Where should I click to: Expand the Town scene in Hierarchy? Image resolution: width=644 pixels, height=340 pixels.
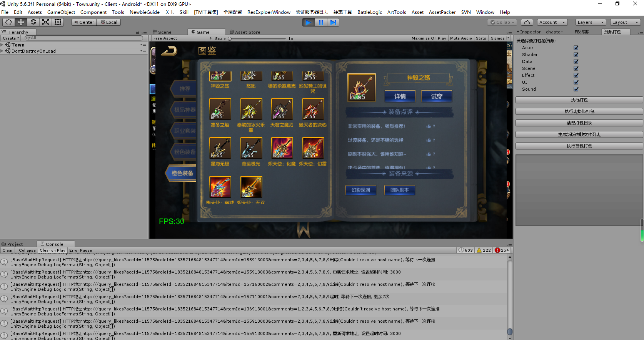[2, 45]
